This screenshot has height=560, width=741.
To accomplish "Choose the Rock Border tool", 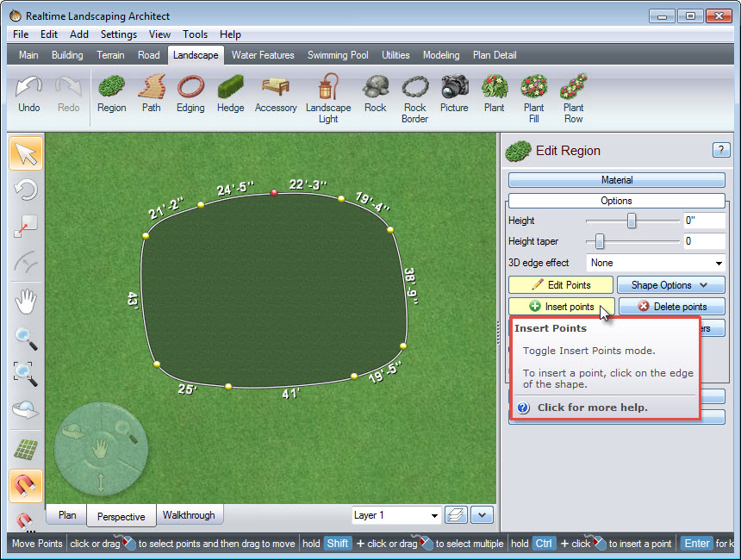I will coord(415,99).
